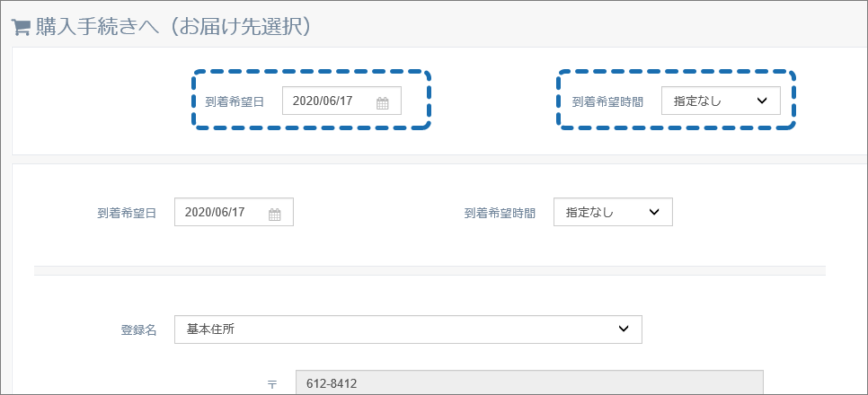Click 到着希望時間 label in main form

[x=500, y=214]
